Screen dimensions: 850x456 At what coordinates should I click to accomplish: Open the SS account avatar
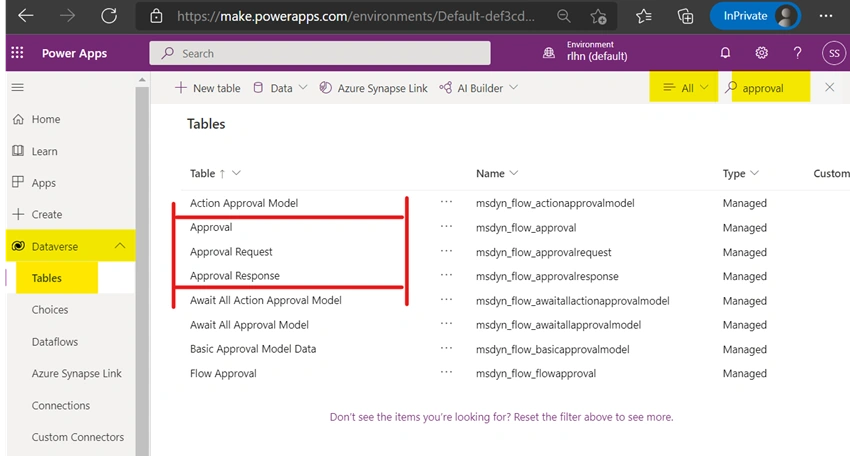coord(834,53)
